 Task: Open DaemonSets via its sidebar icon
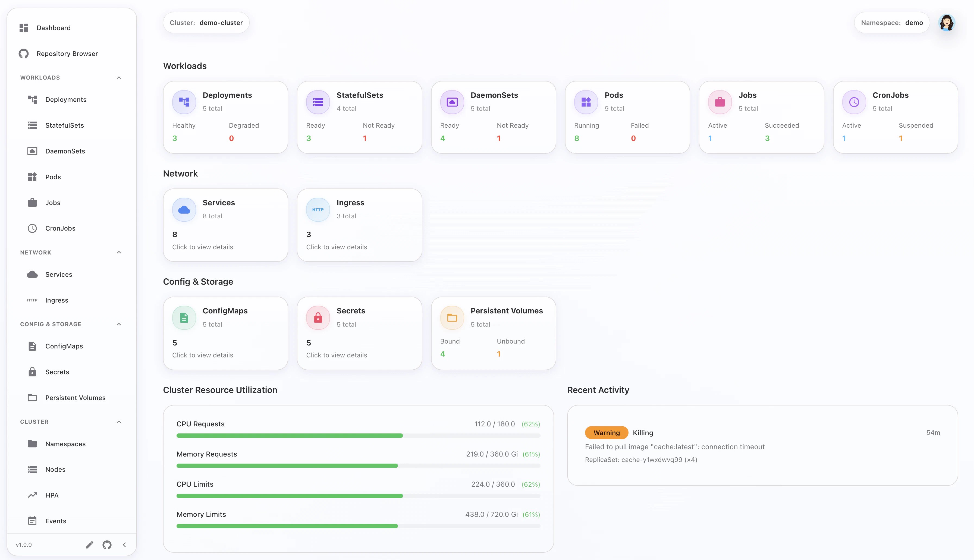point(32,151)
